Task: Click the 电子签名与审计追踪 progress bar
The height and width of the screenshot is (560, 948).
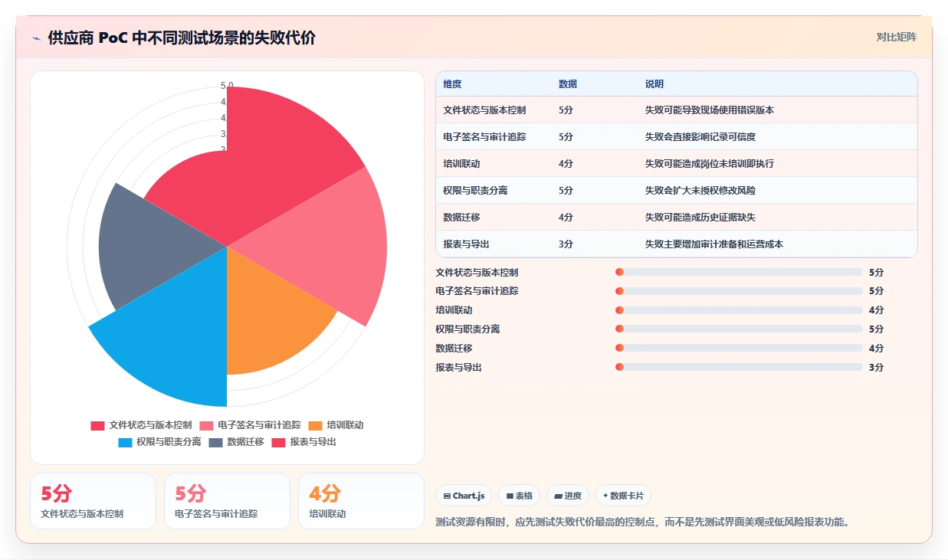Action: coord(739,291)
